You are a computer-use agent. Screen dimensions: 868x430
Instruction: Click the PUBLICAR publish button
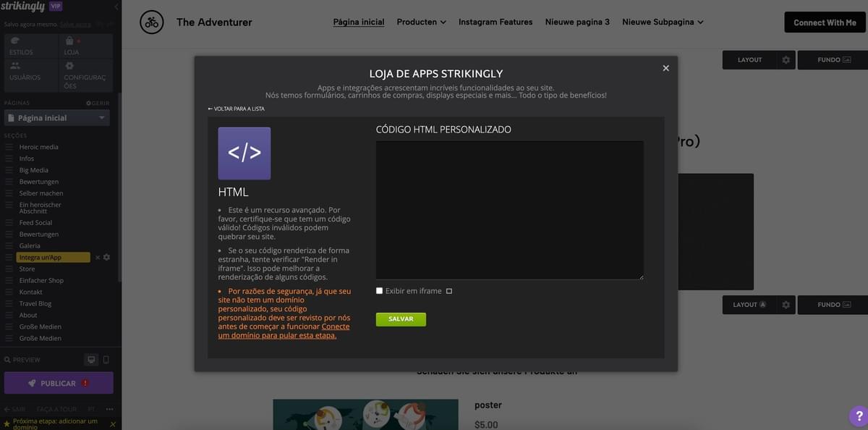pos(59,383)
